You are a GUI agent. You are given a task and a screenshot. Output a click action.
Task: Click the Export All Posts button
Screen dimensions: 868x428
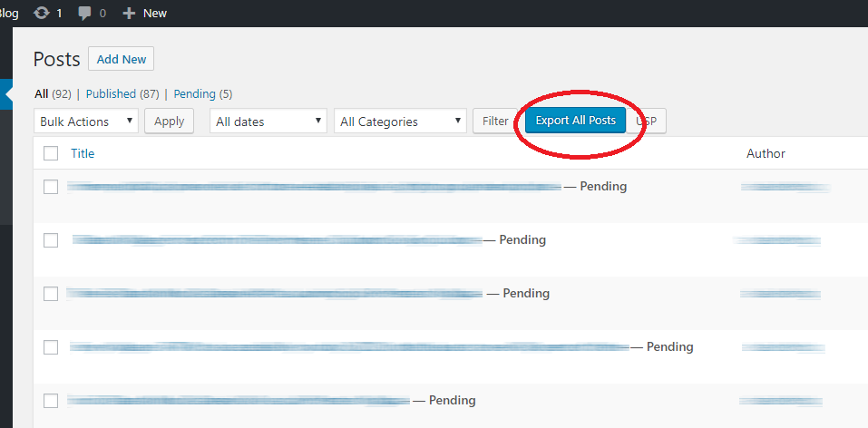pos(575,121)
